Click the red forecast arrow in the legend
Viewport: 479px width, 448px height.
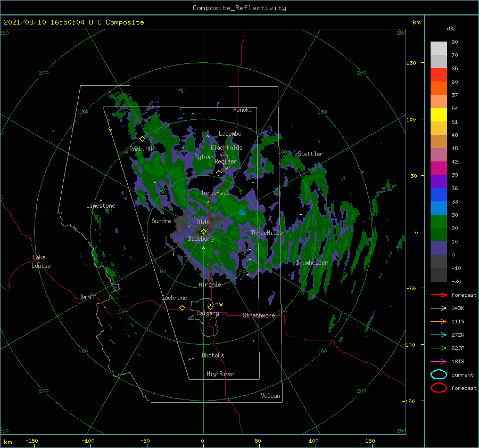[439, 295]
